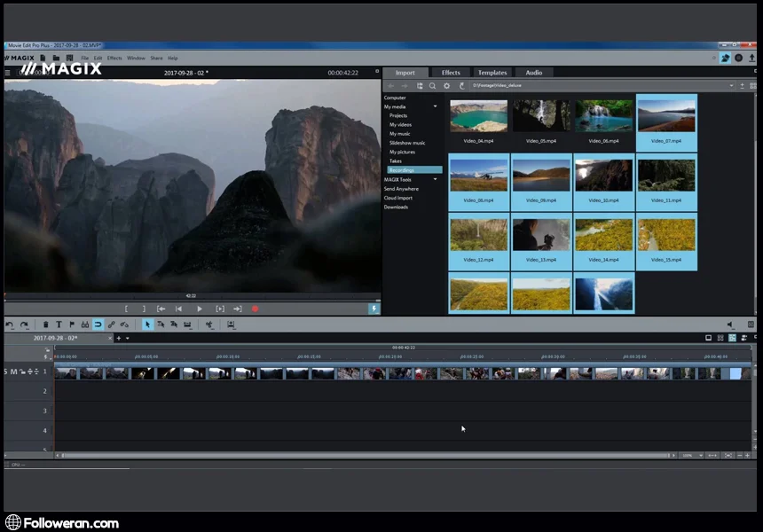Screen dimensions: 763x532
Task: Toggle Mute (M) on track 1
Action: click(14, 371)
